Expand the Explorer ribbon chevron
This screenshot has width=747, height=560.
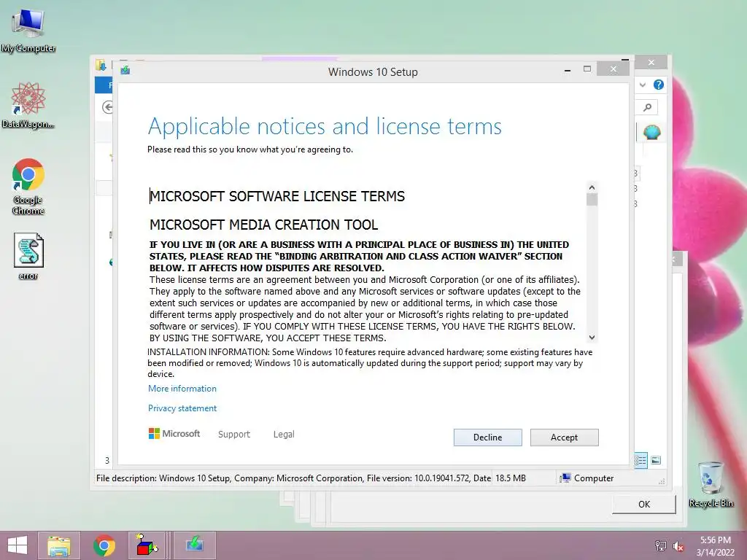(643, 85)
